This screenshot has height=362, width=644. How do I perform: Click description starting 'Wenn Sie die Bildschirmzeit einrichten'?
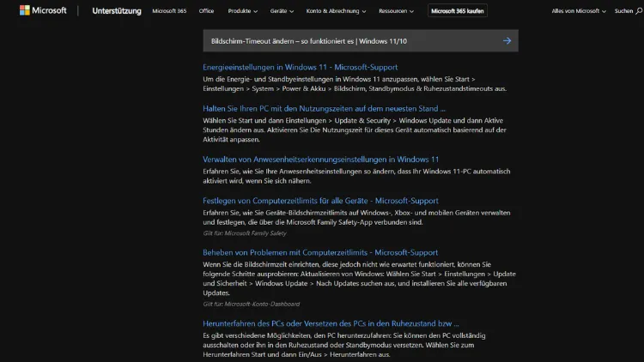click(360, 279)
